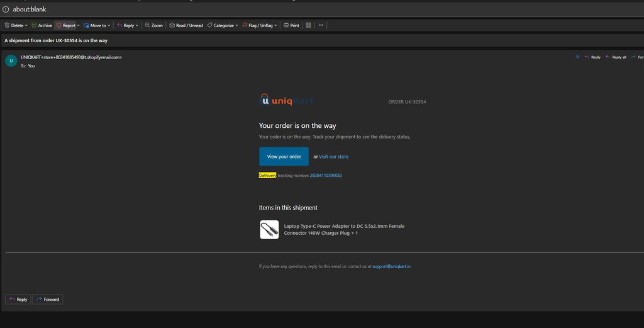Click the Reply button in message header

(592, 57)
